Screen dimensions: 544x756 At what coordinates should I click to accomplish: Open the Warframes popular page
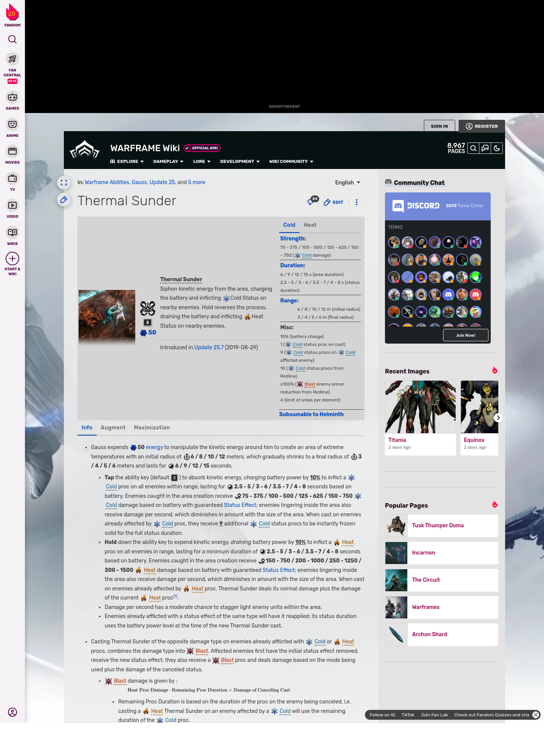pos(442,607)
